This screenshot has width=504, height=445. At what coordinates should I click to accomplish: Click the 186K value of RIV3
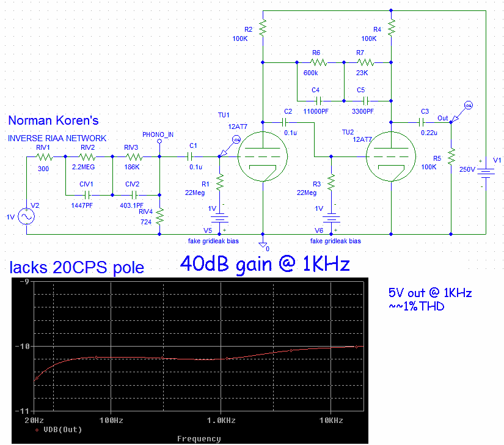pyautogui.click(x=132, y=167)
